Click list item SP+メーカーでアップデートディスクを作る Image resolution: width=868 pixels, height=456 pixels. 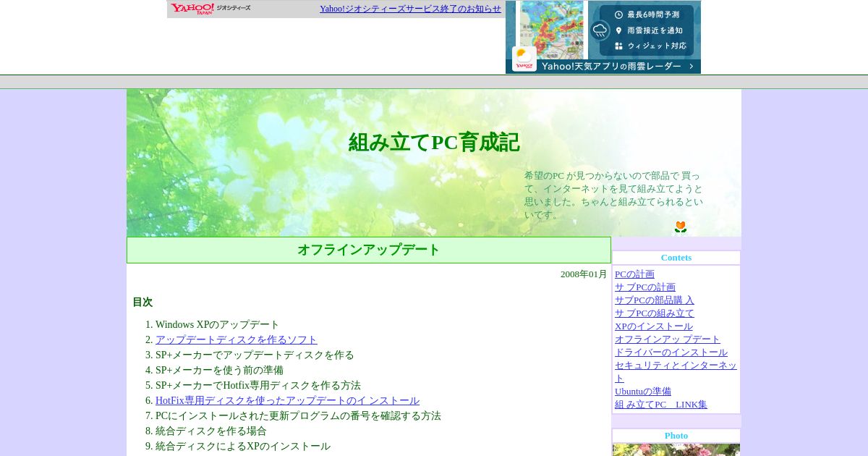point(255,355)
